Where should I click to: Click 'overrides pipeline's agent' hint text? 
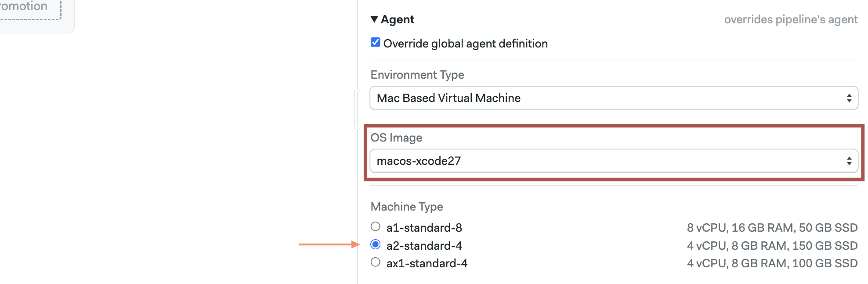point(791,20)
